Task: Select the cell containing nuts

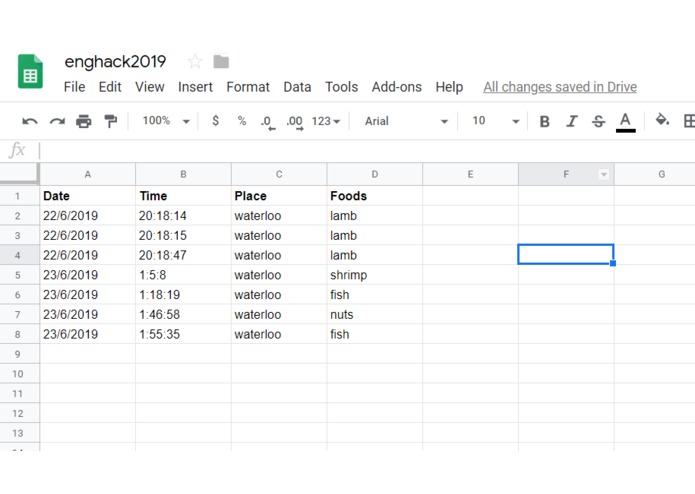Action: coord(375,315)
